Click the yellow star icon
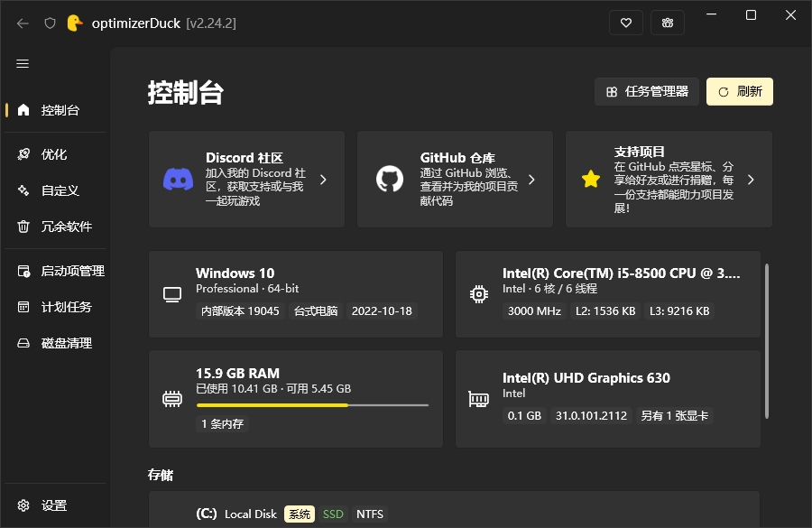The height and width of the screenshot is (528, 812). [x=590, y=180]
